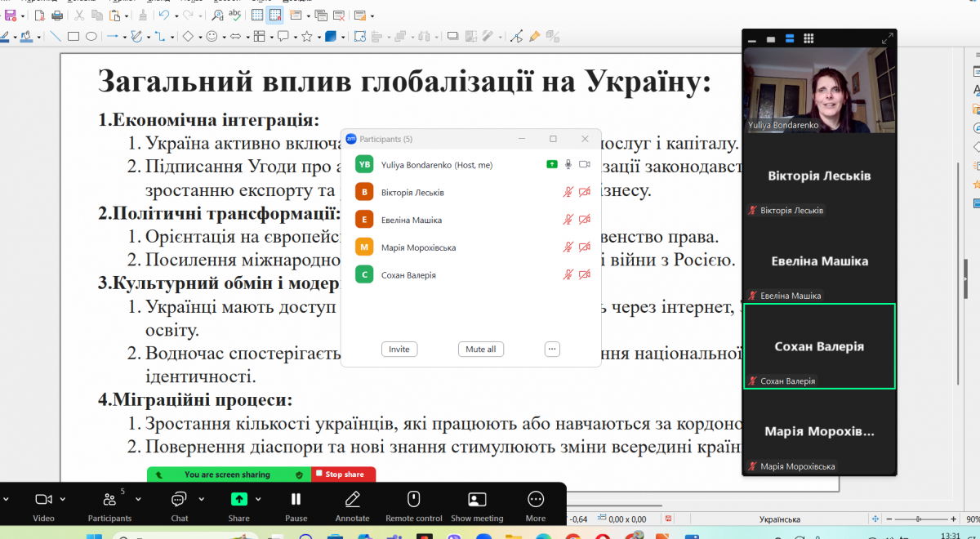The width and height of the screenshot is (980, 539).
Task: Click the Print icon in toolbar
Action: [x=56, y=16]
